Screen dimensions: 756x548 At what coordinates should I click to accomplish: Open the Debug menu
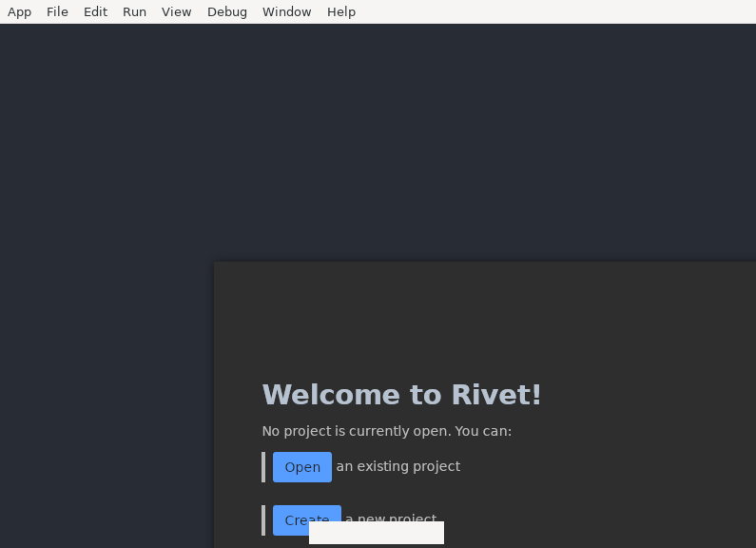click(x=227, y=11)
